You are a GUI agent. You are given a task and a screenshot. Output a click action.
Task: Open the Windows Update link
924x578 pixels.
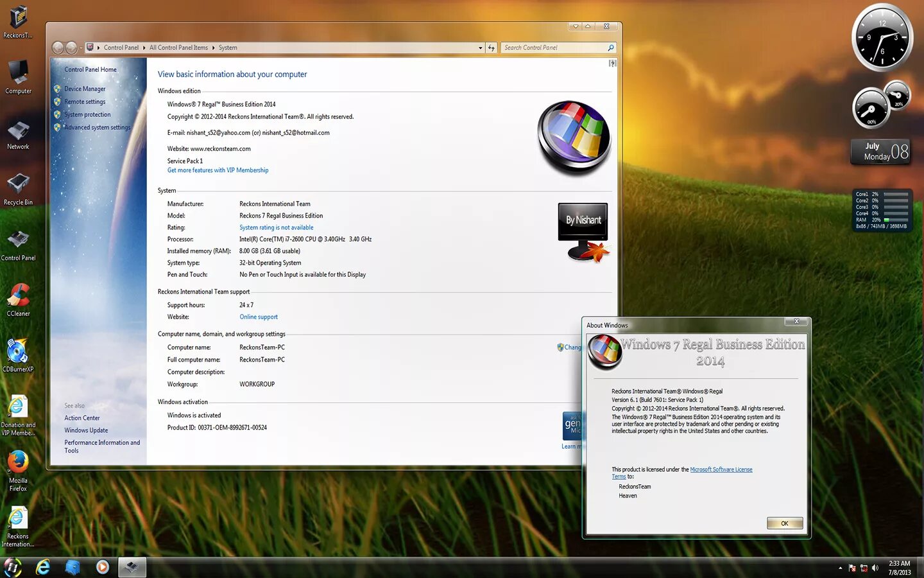click(x=86, y=430)
